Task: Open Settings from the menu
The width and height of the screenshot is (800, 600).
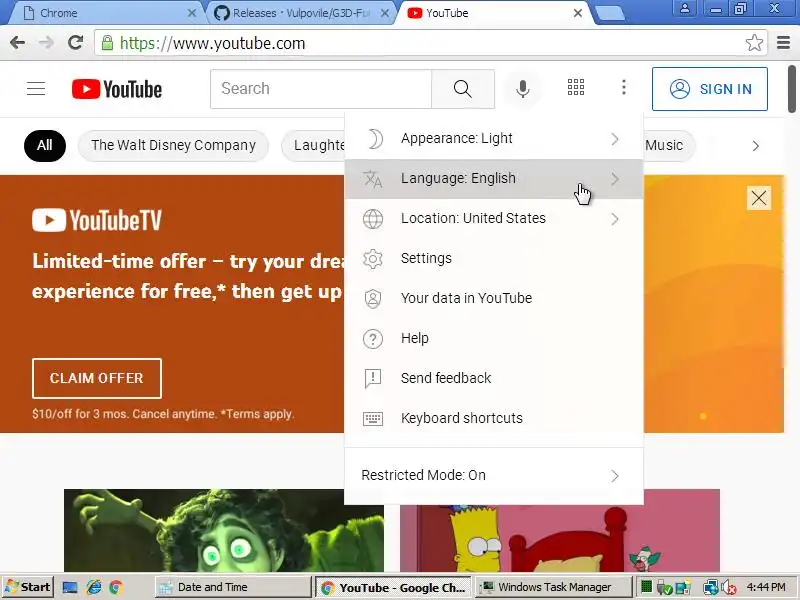Action: (x=494, y=258)
